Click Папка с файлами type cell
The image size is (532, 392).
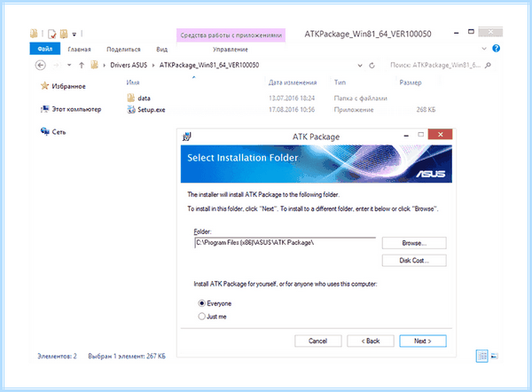point(360,98)
